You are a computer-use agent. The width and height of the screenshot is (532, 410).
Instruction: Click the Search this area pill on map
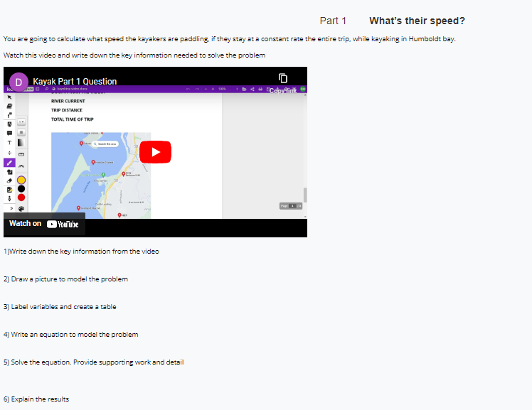pyautogui.click(x=105, y=144)
